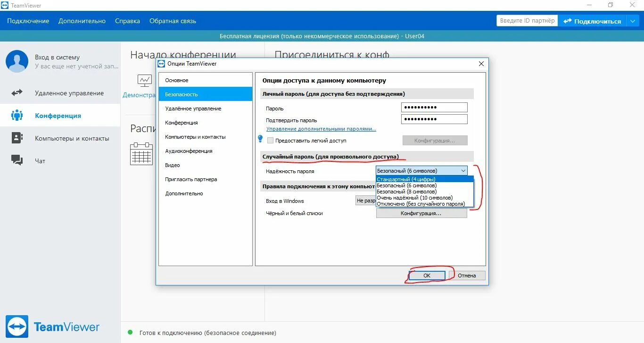Viewport: 644px width, 343px height.
Task: Click the Подтвердить пароль input field
Action: click(x=434, y=119)
